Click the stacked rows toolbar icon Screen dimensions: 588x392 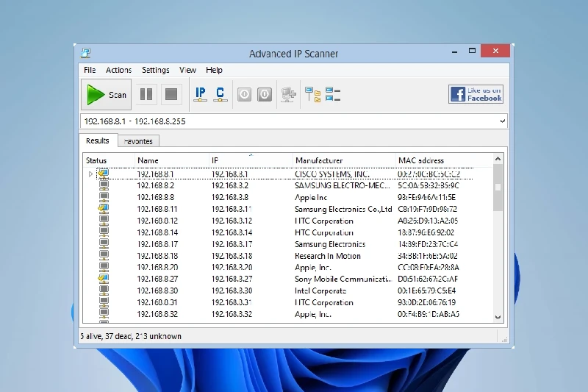[333, 95]
